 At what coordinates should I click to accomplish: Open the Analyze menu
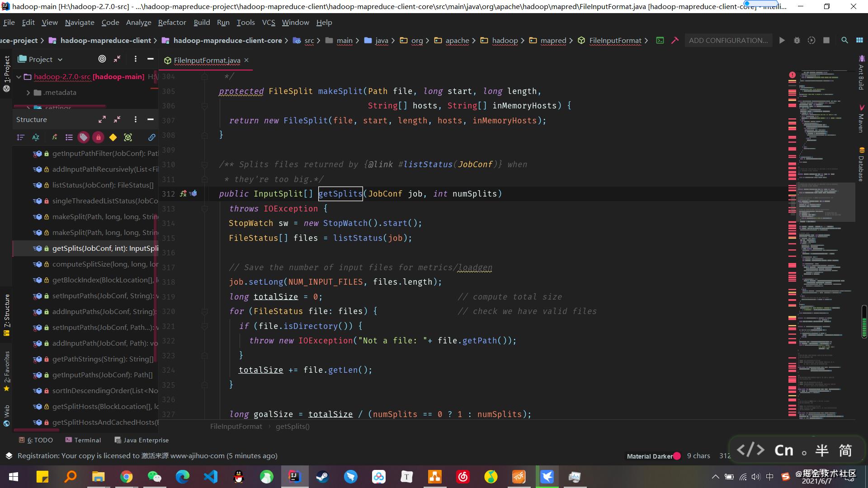point(138,22)
